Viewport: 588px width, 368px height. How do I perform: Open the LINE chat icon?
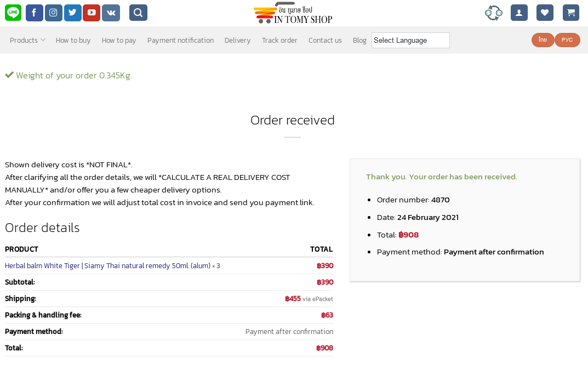[x=13, y=13]
